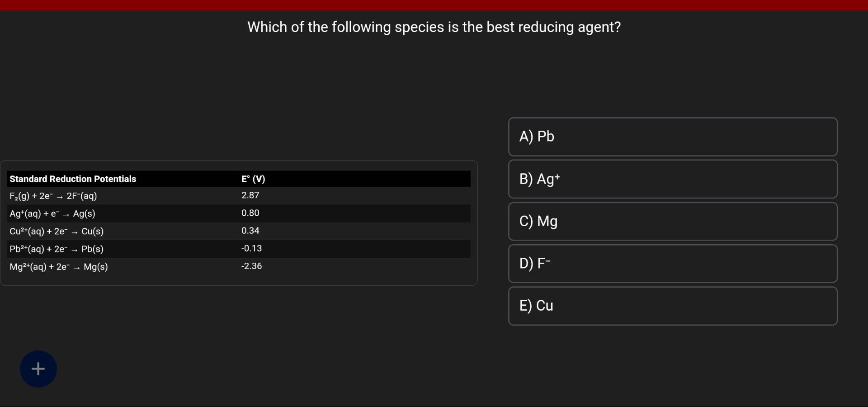The height and width of the screenshot is (407, 868).
Task: Click answer E) Cu
Action: 672,306
